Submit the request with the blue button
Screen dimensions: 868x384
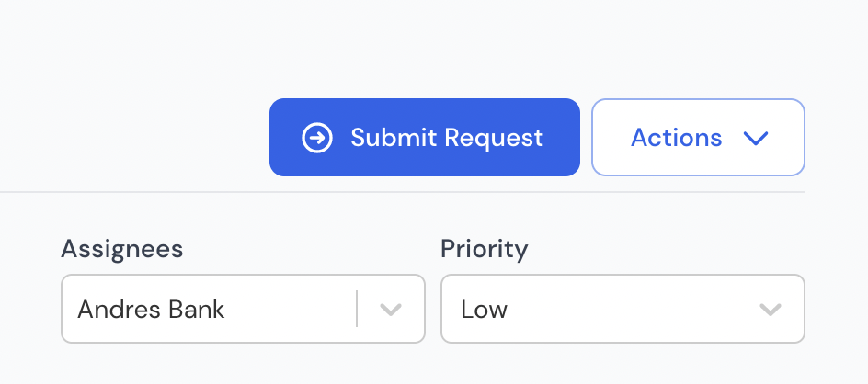425,137
